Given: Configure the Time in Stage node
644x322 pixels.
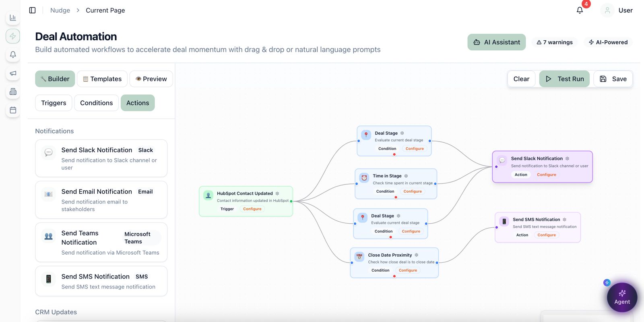Looking at the screenshot, I should [413, 191].
